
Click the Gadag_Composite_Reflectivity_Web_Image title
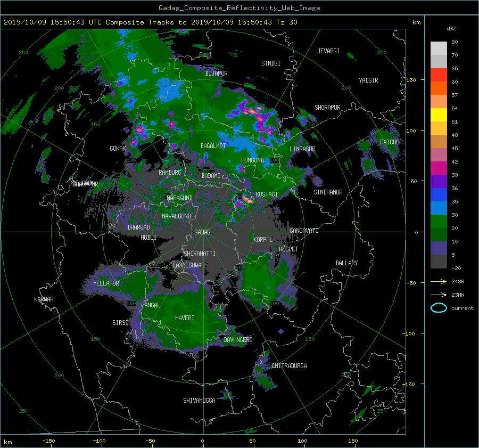click(239, 8)
